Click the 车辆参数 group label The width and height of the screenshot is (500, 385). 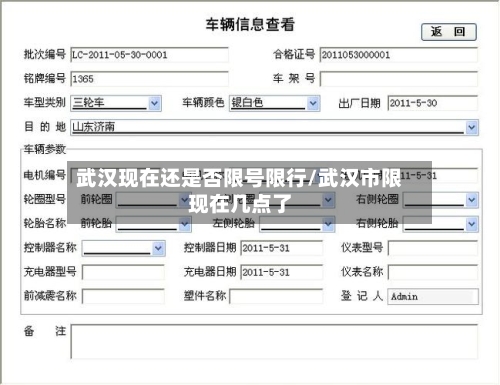pos(45,149)
